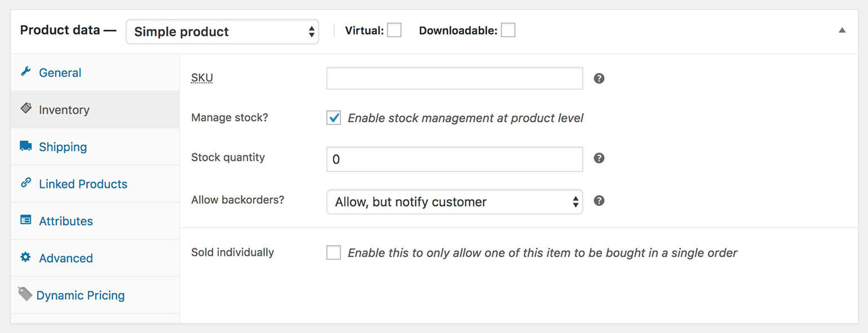The image size is (868, 333).
Task: Open the Allow backorders help tooltip
Action: coord(599,200)
